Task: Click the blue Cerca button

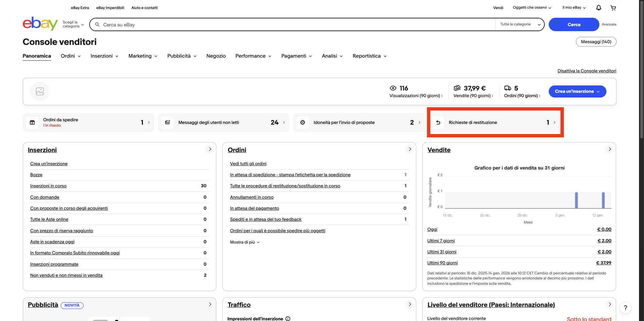Action: click(x=574, y=24)
